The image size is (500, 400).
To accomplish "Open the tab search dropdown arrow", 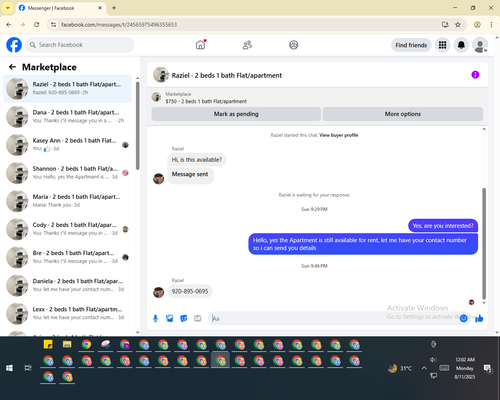I will click(x=8, y=8).
